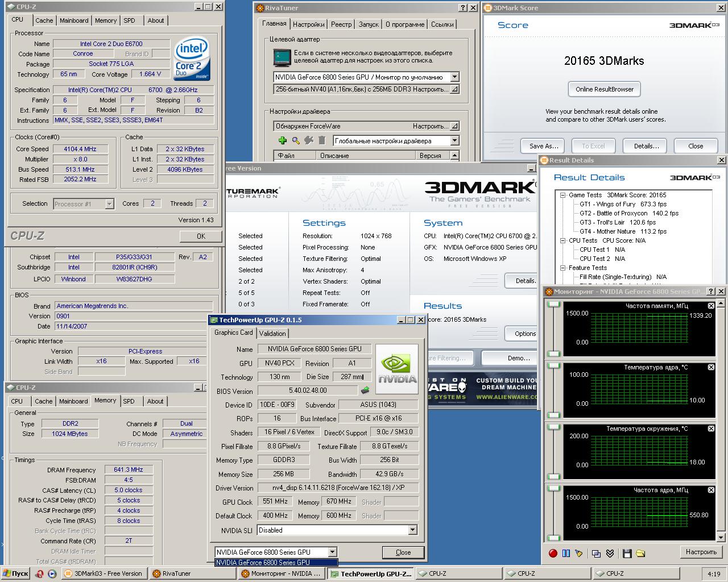Click memory frequency graph top slider handle
728x582 pixels.
point(553,305)
